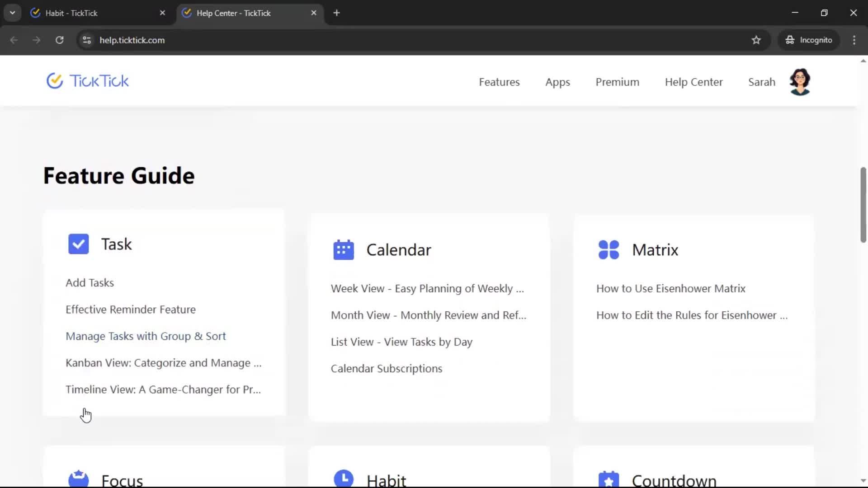Click the TickTick logo icon
This screenshot has width=868, height=488.
click(55, 81)
